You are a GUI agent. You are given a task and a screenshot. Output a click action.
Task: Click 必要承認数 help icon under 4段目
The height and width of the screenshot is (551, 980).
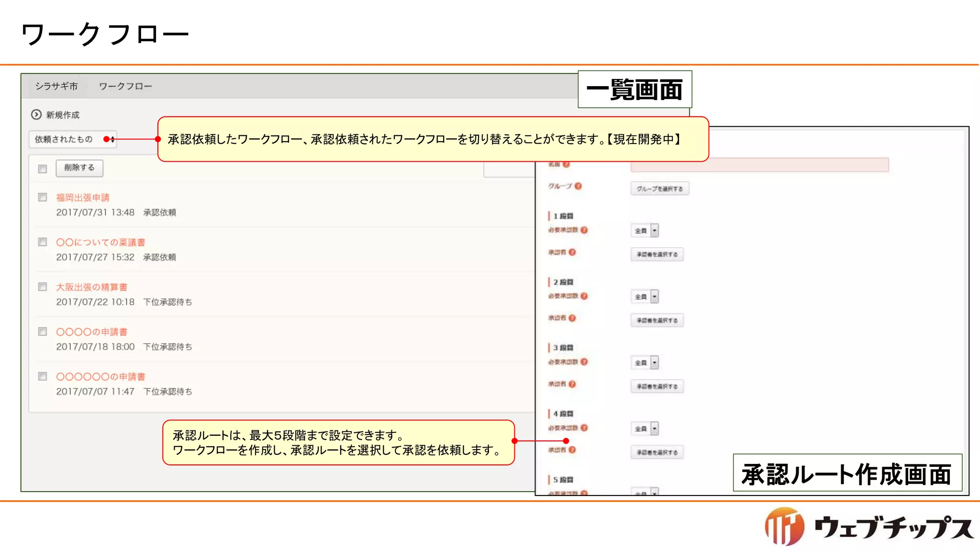point(584,428)
